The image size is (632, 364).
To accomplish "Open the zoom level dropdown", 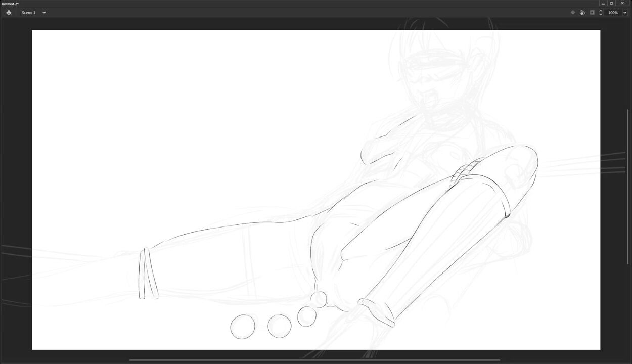I will point(625,13).
